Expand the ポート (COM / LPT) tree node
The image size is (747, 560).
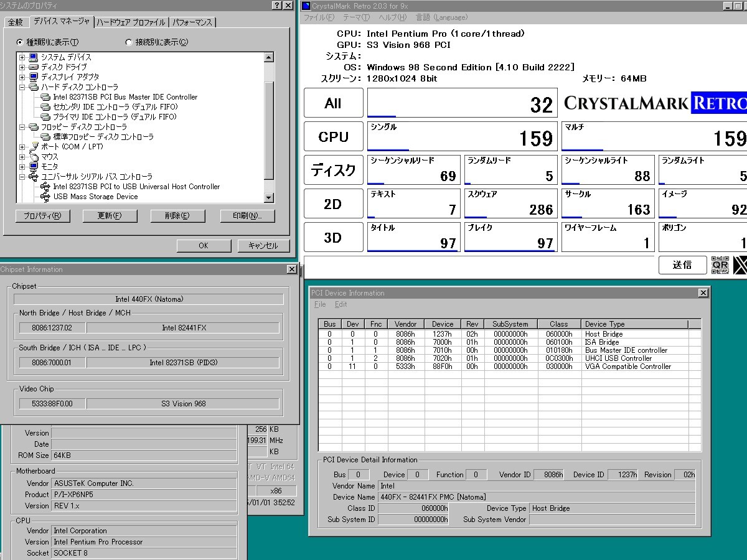22,147
